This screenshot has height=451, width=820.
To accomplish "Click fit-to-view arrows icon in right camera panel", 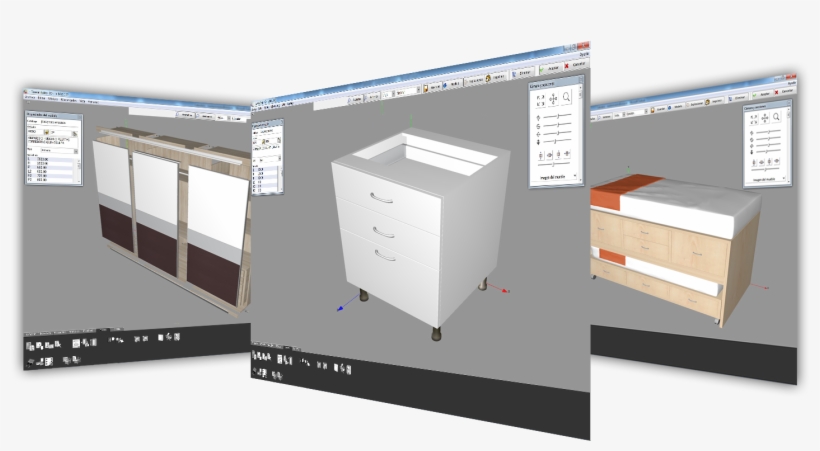I will tap(754, 120).
